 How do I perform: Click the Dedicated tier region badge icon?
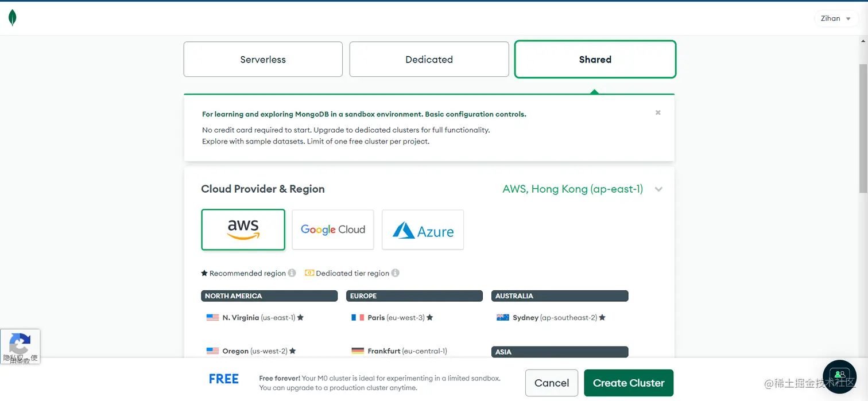click(309, 273)
